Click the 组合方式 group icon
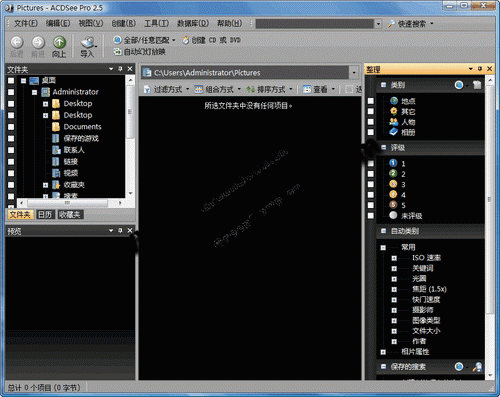 point(199,89)
